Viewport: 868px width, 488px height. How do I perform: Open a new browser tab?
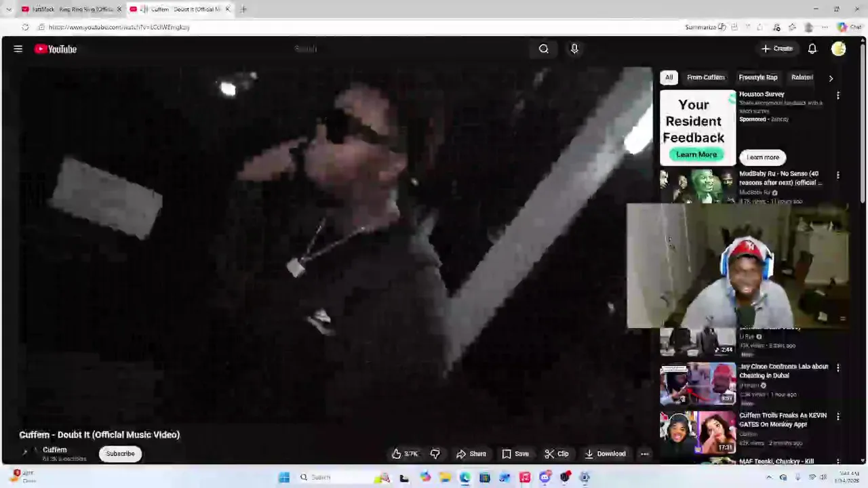click(x=243, y=9)
